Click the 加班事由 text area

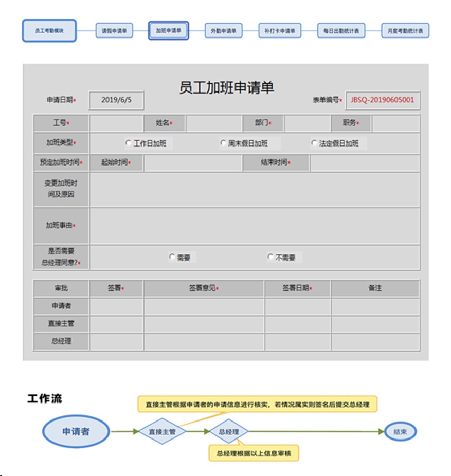(254, 226)
